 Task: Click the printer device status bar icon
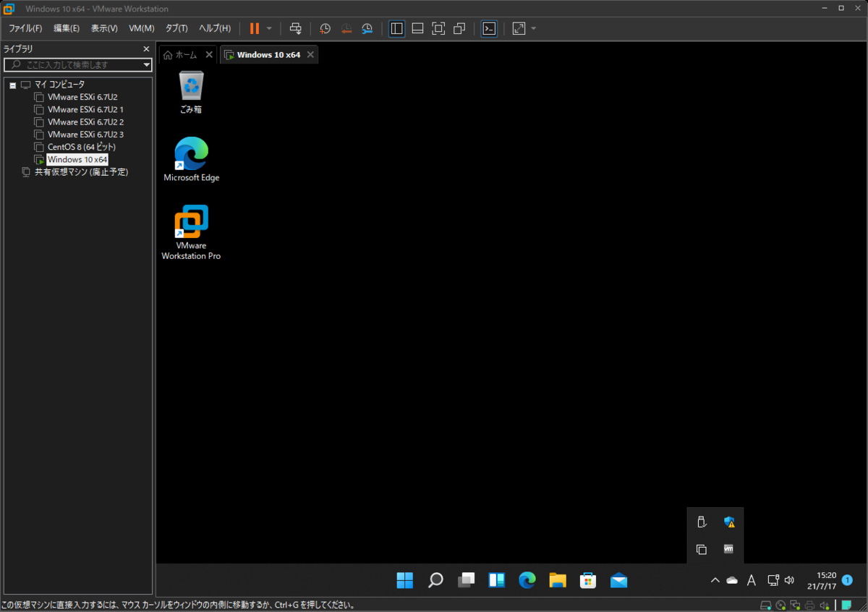(x=809, y=605)
